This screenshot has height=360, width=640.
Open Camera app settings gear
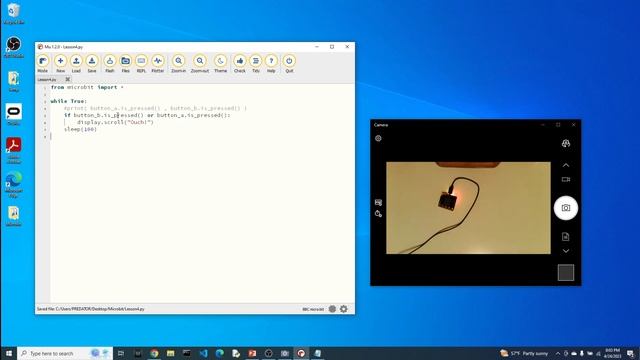click(378, 138)
